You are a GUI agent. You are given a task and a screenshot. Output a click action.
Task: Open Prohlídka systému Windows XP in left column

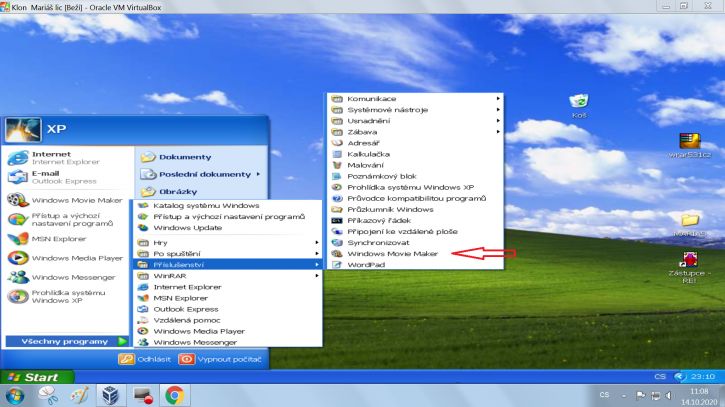(x=66, y=296)
